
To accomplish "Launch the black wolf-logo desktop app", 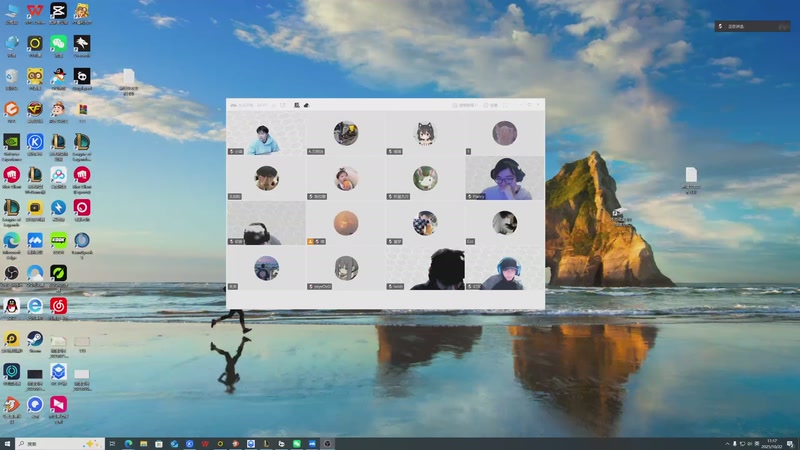I will [x=82, y=46].
